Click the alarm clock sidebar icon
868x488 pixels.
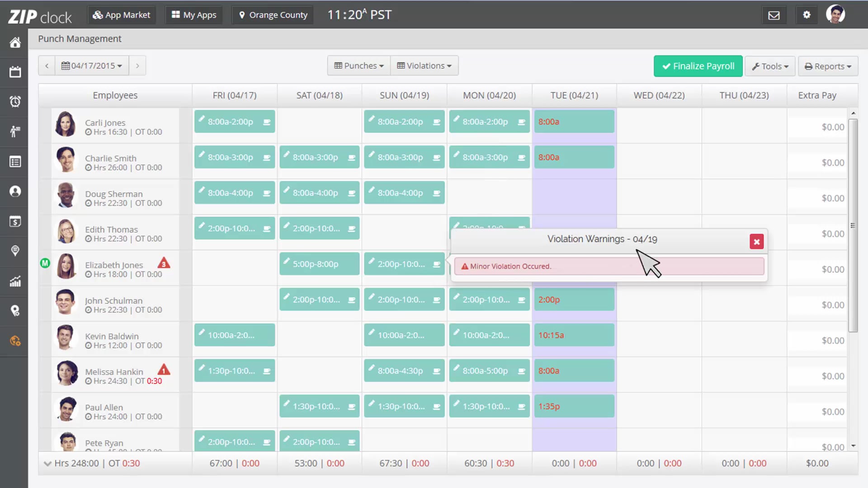point(15,102)
